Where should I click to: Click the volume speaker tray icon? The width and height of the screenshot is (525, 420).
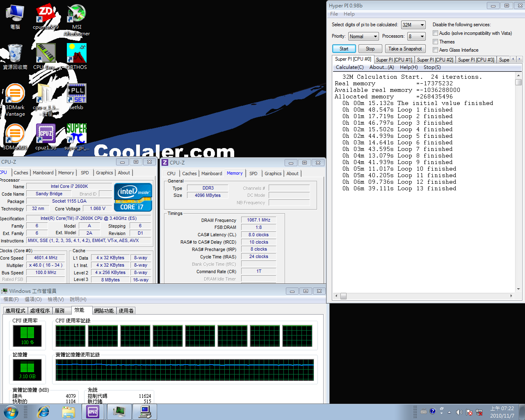point(459,412)
